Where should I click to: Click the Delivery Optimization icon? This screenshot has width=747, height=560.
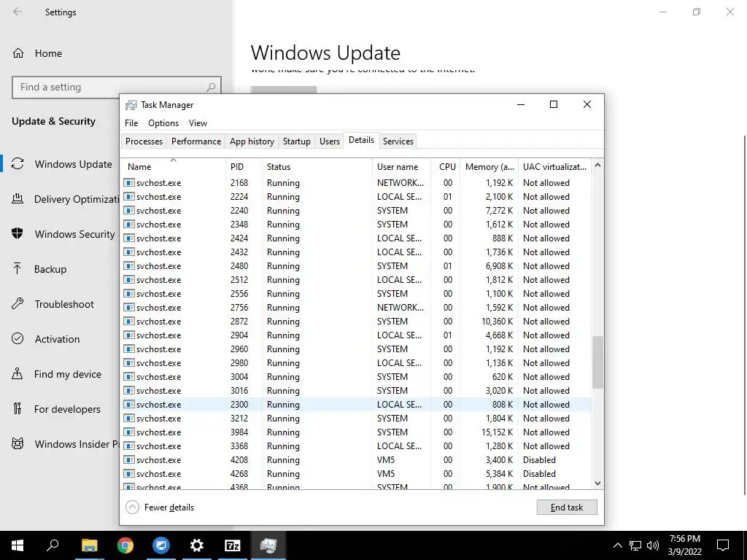tap(18, 198)
